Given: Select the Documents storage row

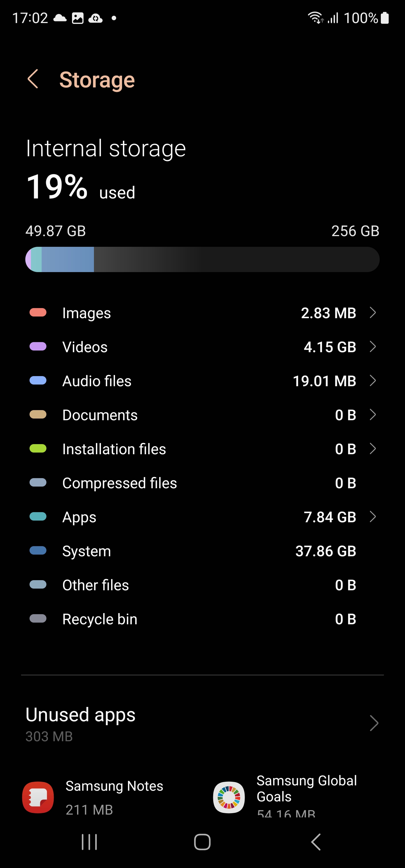Looking at the screenshot, I should click(x=202, y=415).
